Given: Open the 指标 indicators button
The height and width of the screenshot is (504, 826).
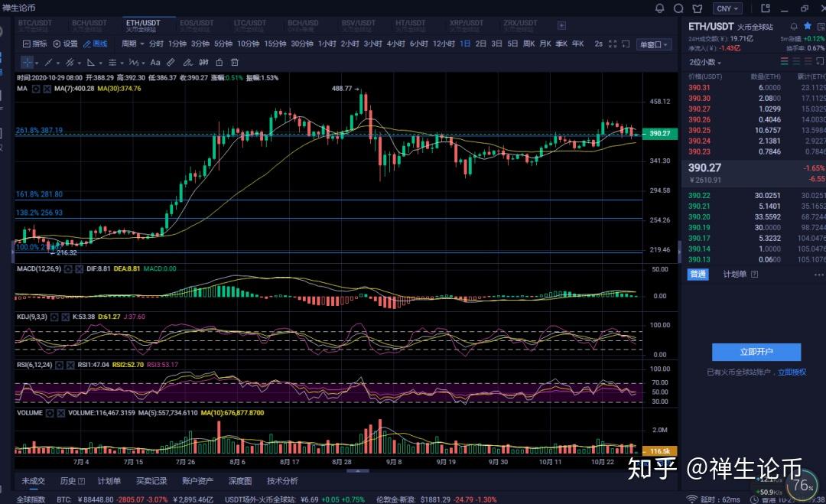Looking at the screenshot, I should coord(34,44).
